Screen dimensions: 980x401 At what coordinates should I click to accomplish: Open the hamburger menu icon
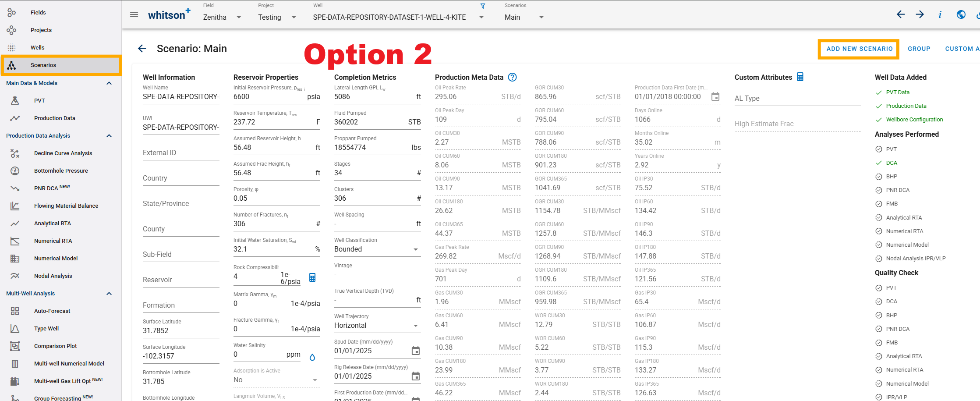(x=134, y=15)
